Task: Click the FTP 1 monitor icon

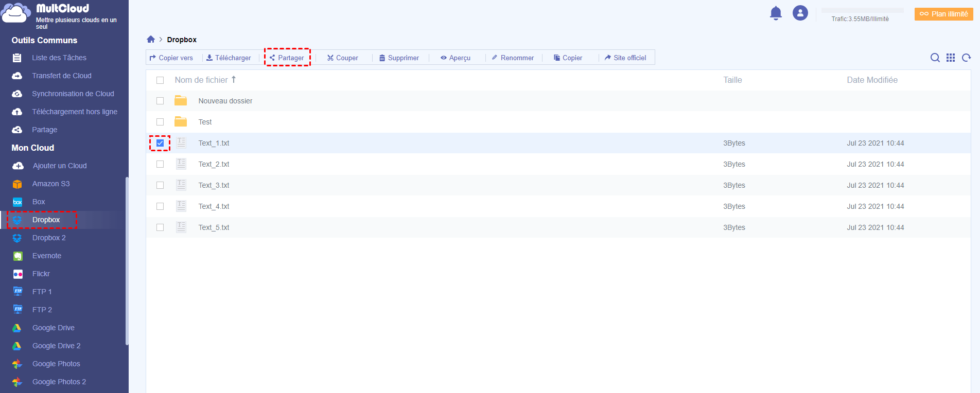Action: click(x=18, y=292)
